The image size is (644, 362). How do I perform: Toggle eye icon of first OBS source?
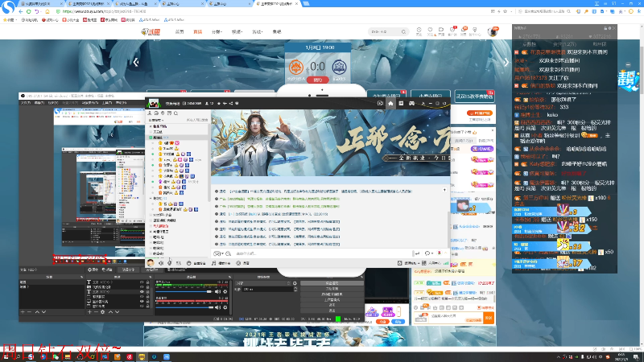(142, 282)
